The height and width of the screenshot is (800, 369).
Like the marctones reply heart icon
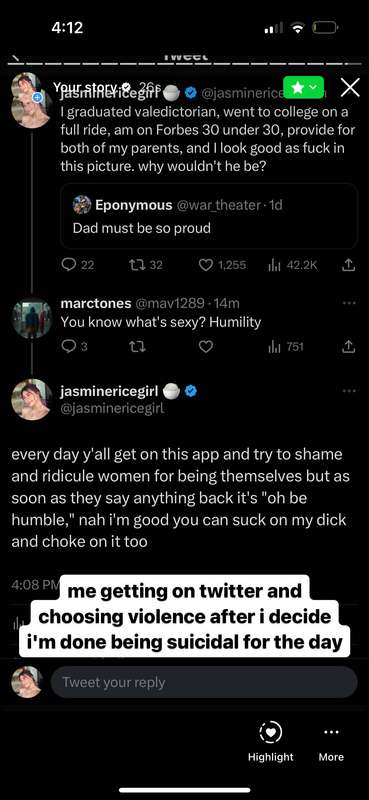point(206,347)
